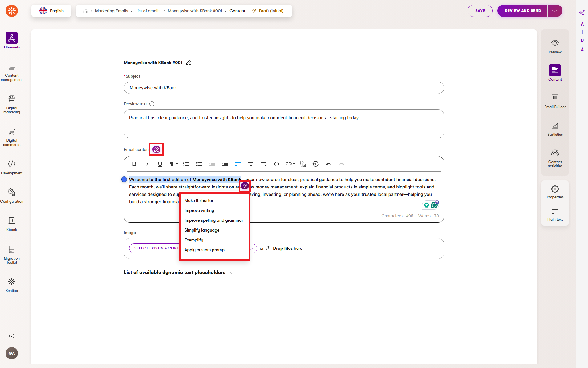Go to home breadcrumb icon
Viewport: 588px width, 368px height.
coord(86,11)
